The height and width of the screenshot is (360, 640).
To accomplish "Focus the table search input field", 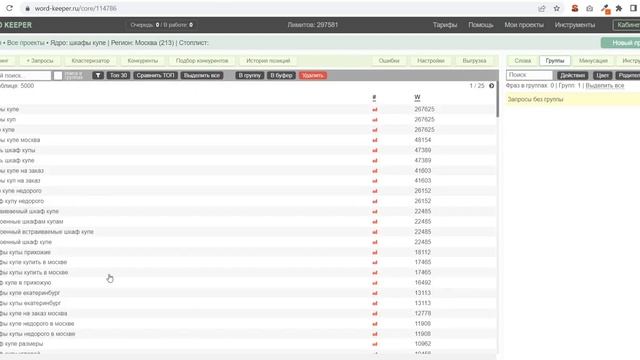I will pyautogui.click(x=24, y=76).
